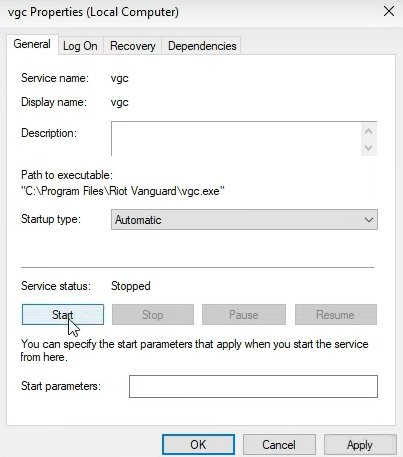Image resolution: width=403 pixels, height=457 pixels.
Task: Dismiss dialog with Cancel button
Action: pyautogui.click(x=279, y=445)
